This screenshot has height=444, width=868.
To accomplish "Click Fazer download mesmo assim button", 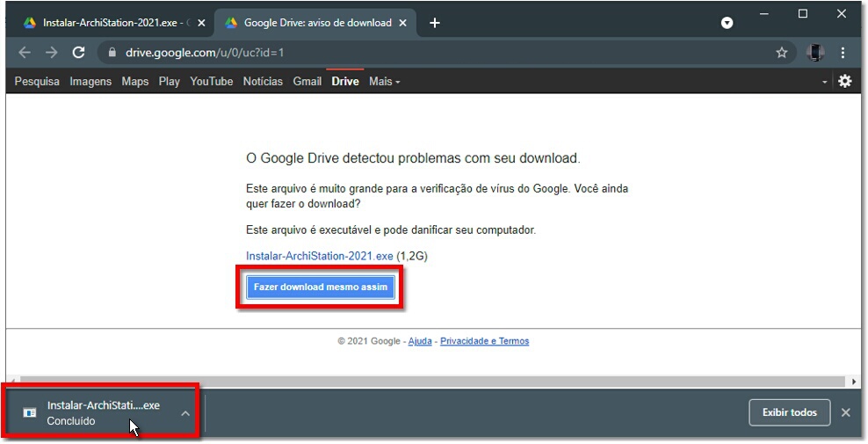I will (321, 288).
